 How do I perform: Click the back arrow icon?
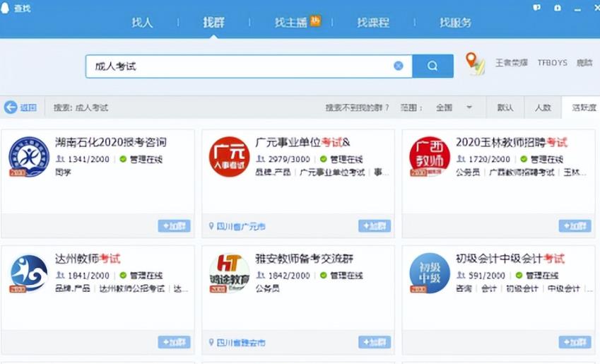click(x=11, y=107)
